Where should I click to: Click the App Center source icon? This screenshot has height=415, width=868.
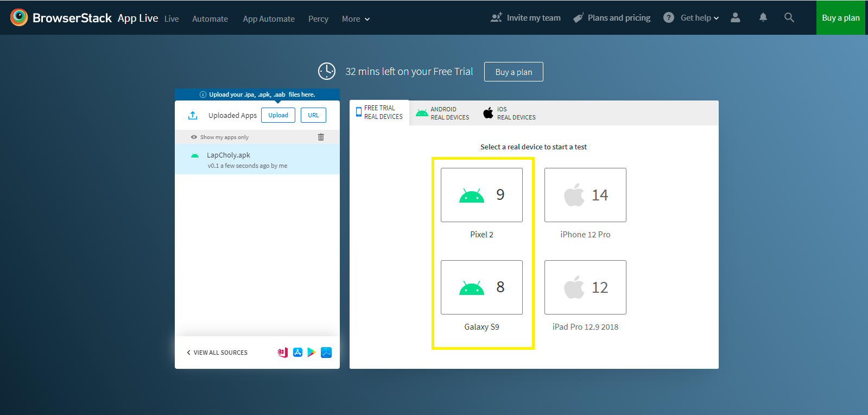click(x=282, y=353)
